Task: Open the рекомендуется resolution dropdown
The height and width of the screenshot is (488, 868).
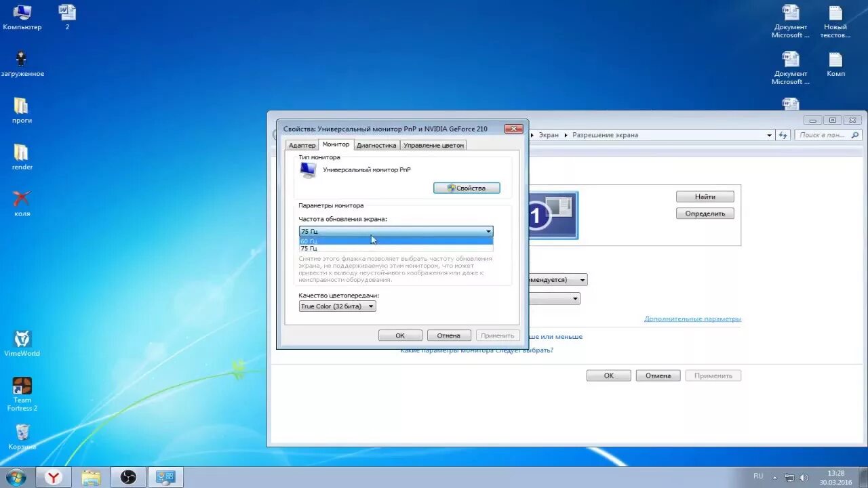Action: [557, 279]
